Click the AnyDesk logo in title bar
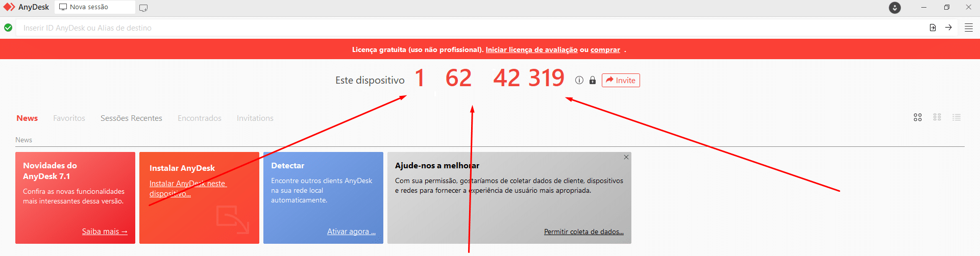Viewport: 980px width, 256px height. click(x=9, y=7)
